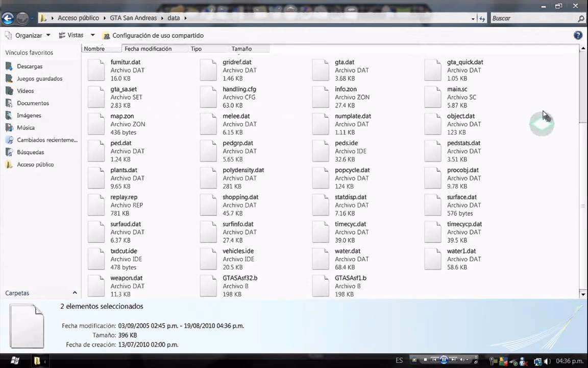588x368 pixels.
Task: Select the replay.rep file icon
Action: pyautogui.click(x=96, y=204)
